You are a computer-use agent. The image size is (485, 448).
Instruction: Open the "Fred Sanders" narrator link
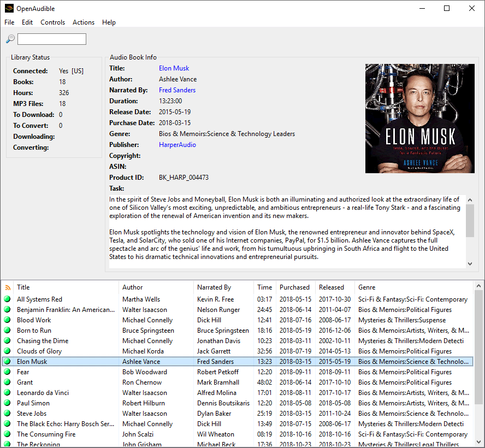coord(177,90)
